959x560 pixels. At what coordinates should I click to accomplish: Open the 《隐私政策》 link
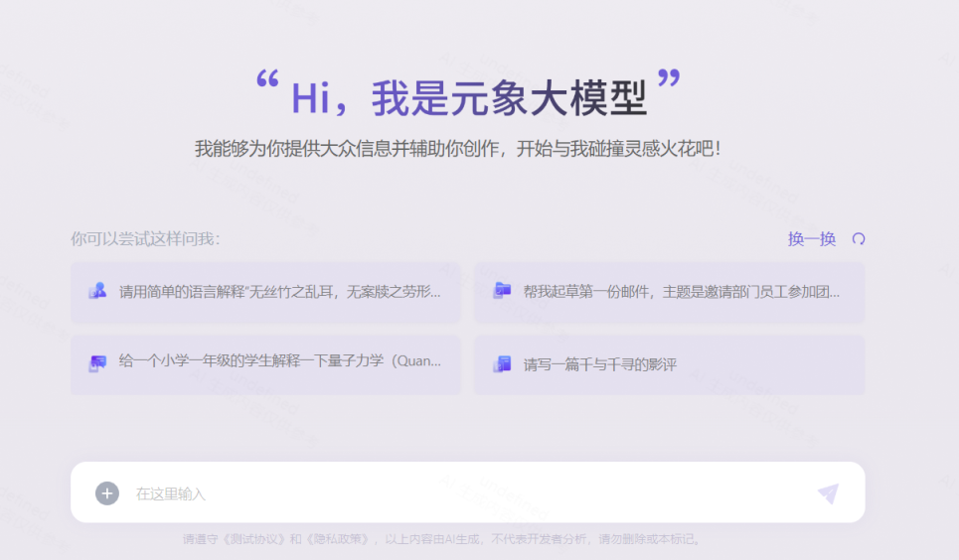pos(330,540)
